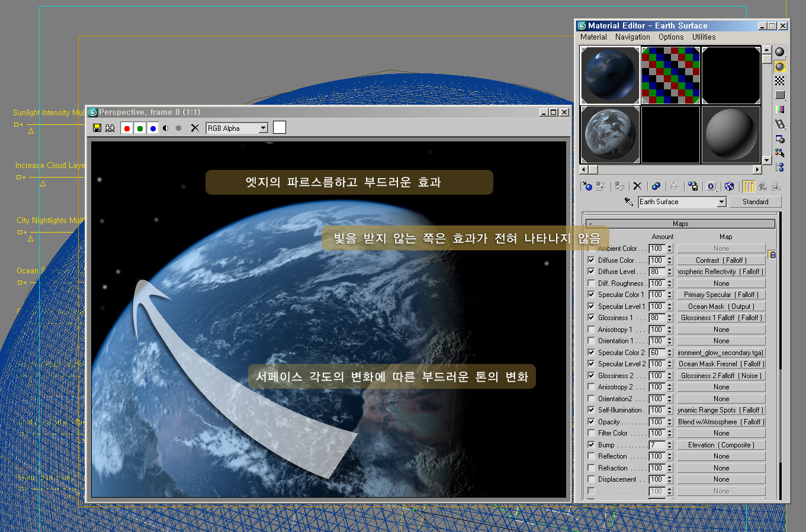Open the Material menu
The width and height of the screenshot is (806, 532).
tap(593, 37)
